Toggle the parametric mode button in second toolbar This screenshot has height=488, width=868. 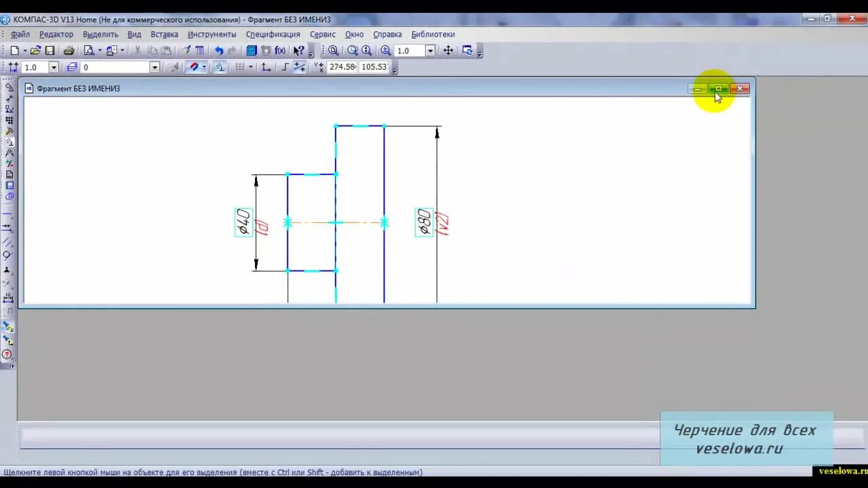tap(219, 67)
